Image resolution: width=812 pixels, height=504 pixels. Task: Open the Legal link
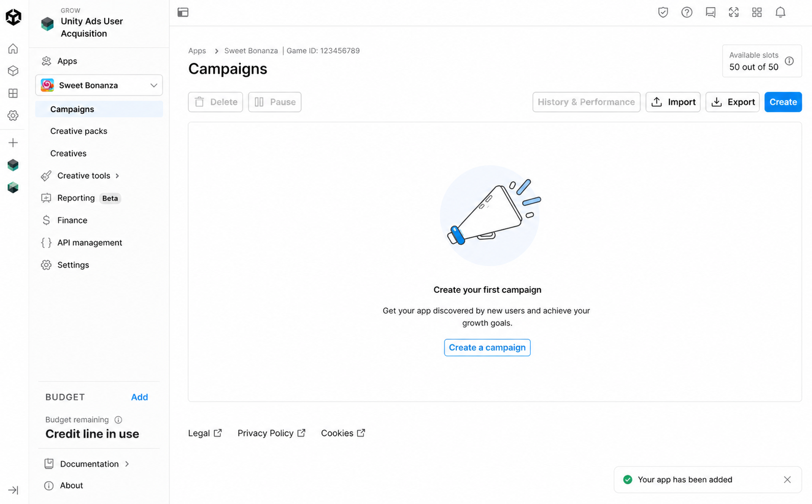[x=205, y=433]
